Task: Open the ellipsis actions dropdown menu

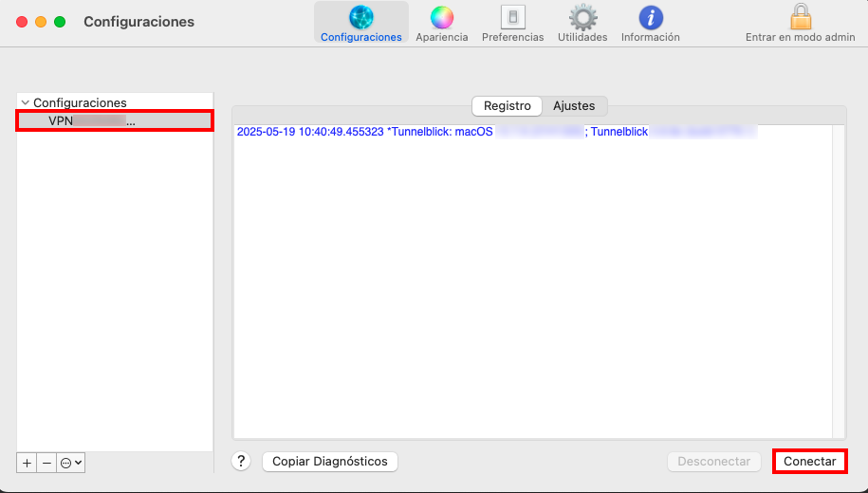Action: pos(71,463)
